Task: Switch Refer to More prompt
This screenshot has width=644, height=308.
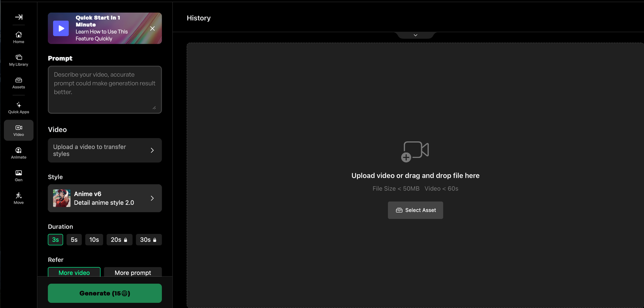Action: (x=133, y=272)
